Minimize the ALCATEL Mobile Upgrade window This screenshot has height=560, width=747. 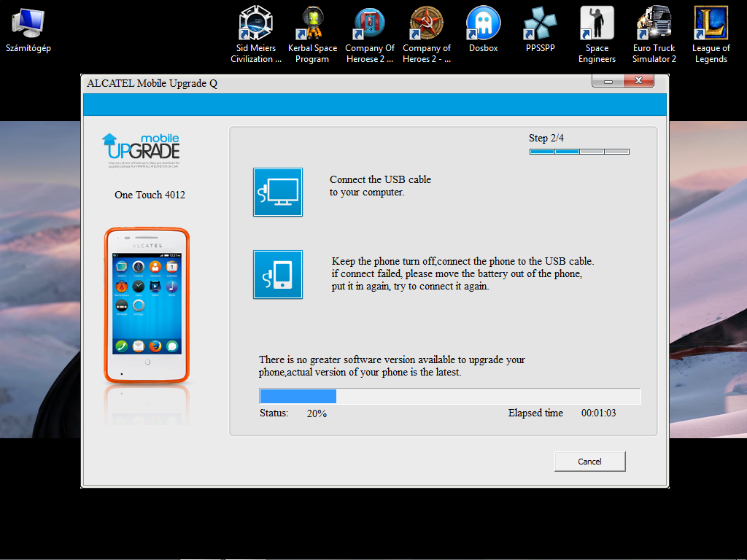pyautogui.click(x=608, y=81)
